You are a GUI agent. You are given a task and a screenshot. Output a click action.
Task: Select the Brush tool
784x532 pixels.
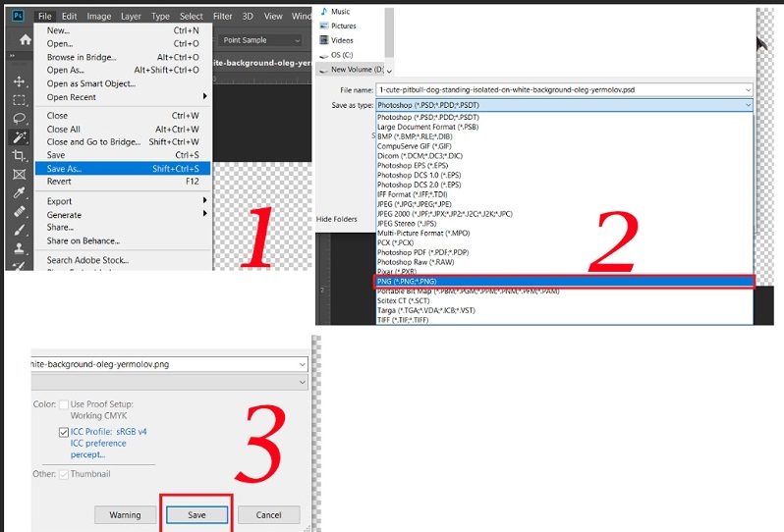point(19,230)
